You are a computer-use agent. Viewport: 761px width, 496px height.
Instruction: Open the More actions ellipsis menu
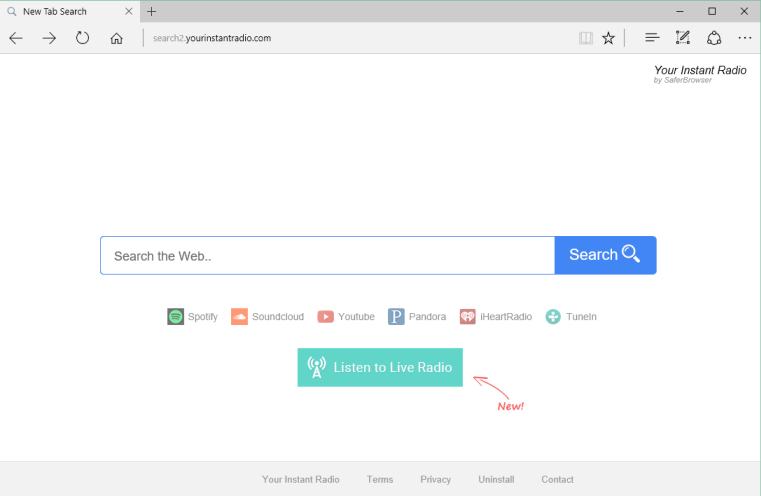pyautogui.click(x=744, y=38)
